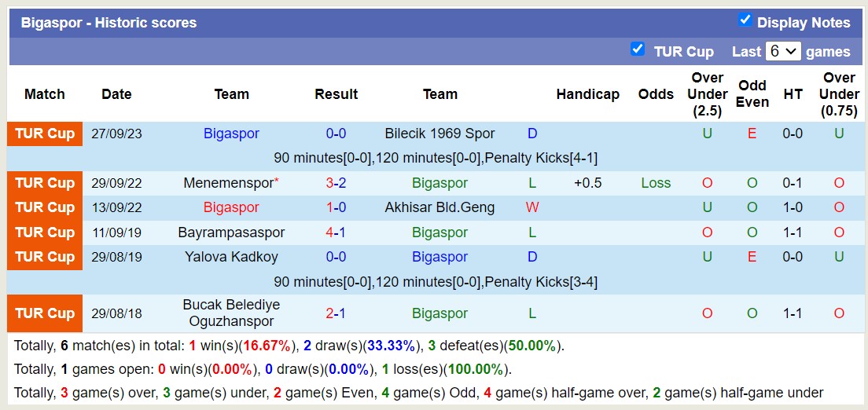Select the 13/09/22 date cell
868x410 pixels.
(x=117, y=207)
